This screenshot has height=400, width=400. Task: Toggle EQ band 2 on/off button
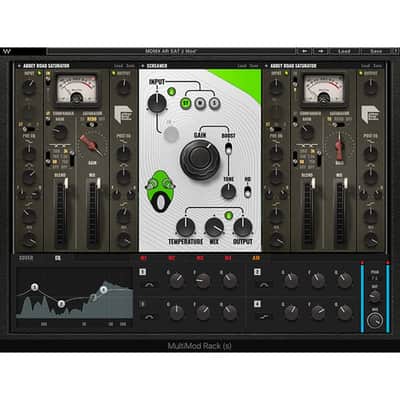257,272
